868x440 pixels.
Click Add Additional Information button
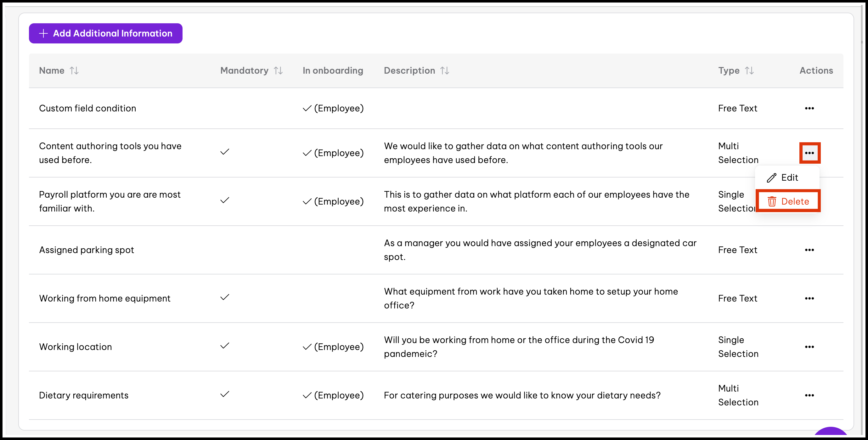105,33
